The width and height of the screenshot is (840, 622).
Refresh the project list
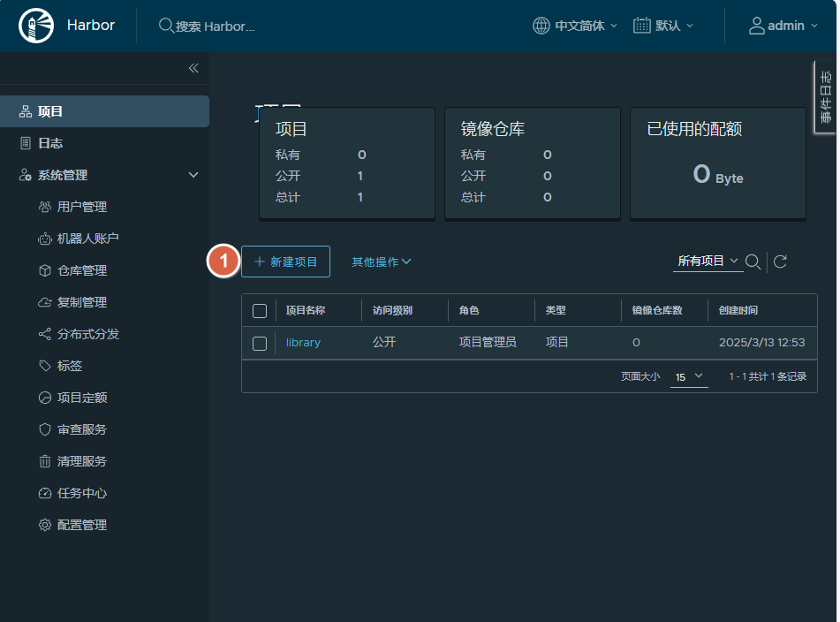pyautogui.click(x=780, y=262)
